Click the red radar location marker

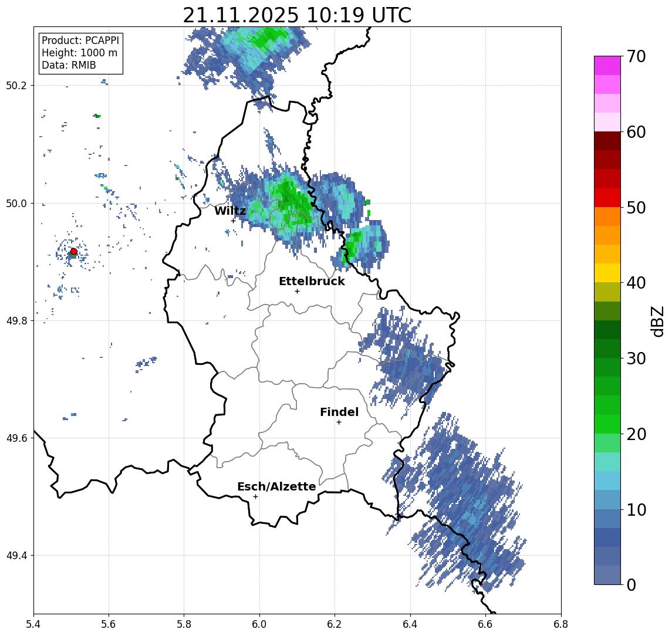coord(74,252)
